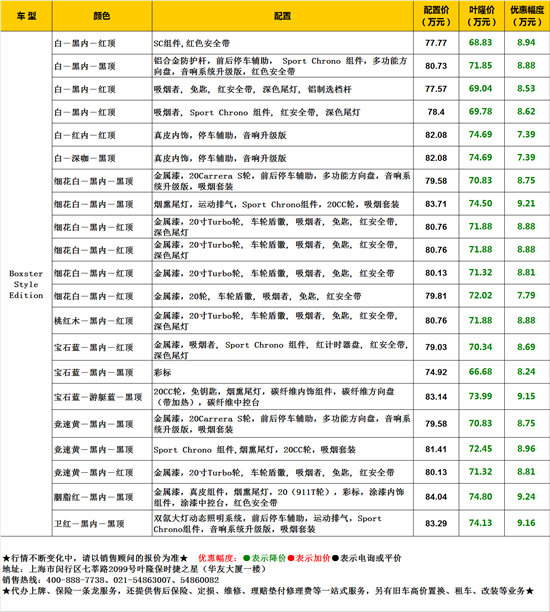Click the red dot before 表示加价
This screenshot has height=612, width=550.
coord(291,558)
